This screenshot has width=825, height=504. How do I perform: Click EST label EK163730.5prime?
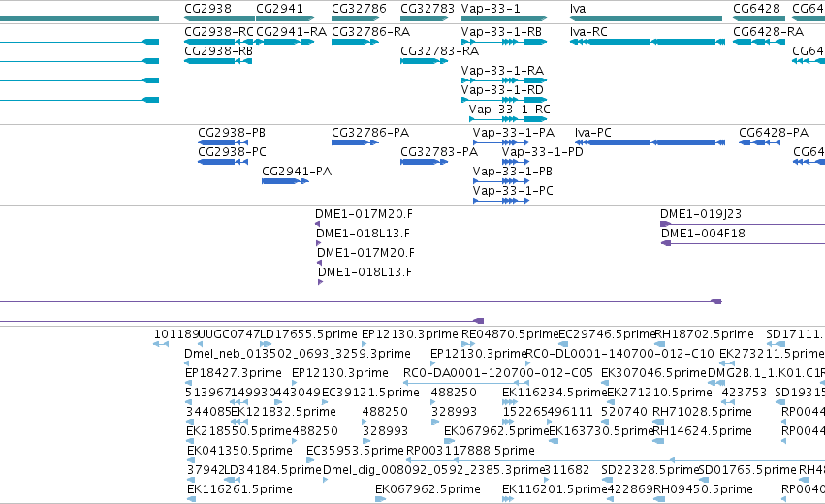click(601, 431)
